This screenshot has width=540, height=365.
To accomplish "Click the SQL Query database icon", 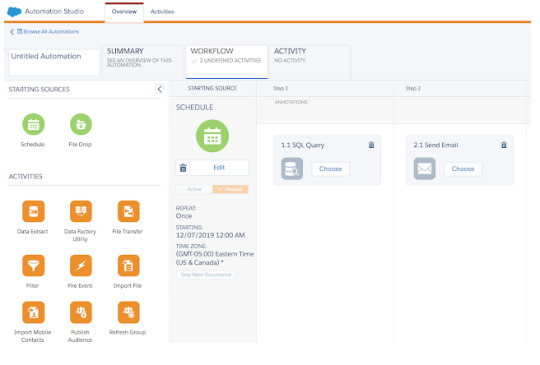I will tap(292, 169).
